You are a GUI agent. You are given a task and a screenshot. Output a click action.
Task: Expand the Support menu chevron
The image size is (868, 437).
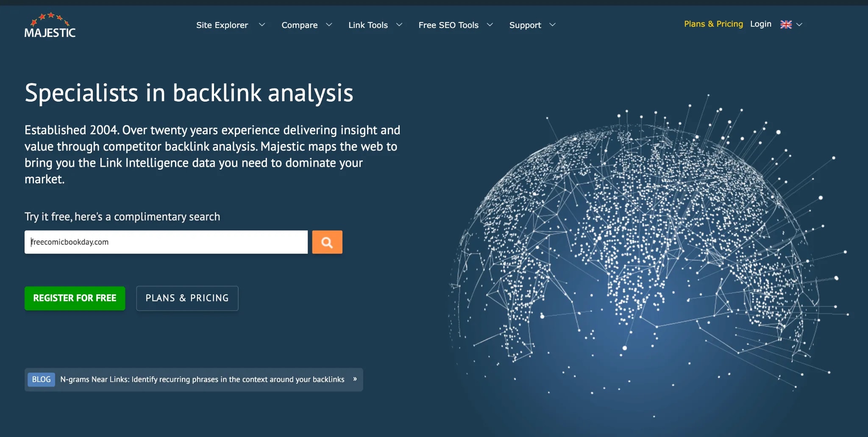(x=552, y=25)
